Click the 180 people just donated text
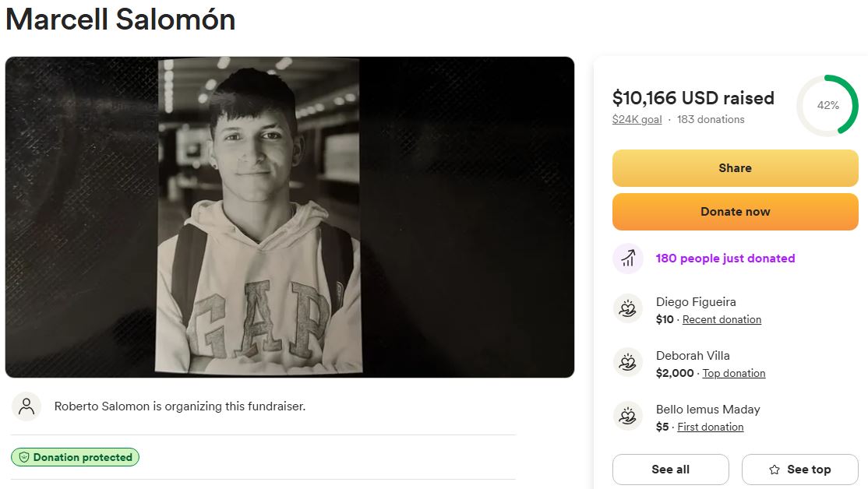The height and width of the screenshot is (489, 868). (725, 259)
